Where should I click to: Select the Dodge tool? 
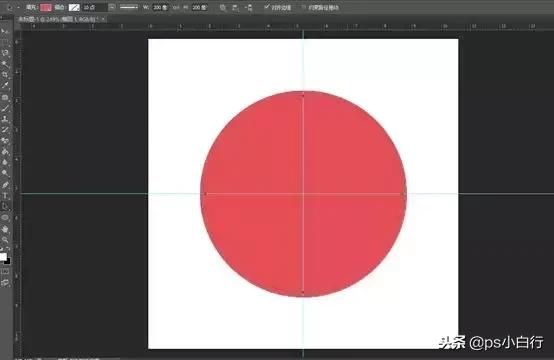[5, 173]
